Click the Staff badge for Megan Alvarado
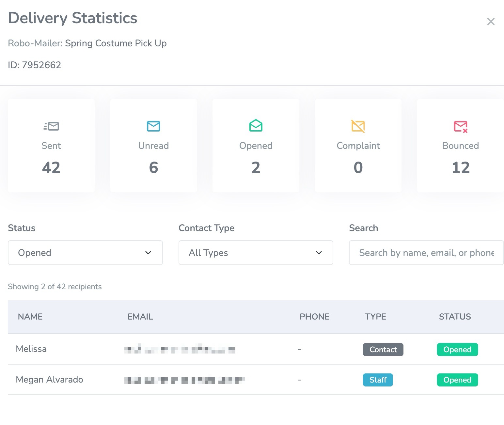 coord(378,380)
